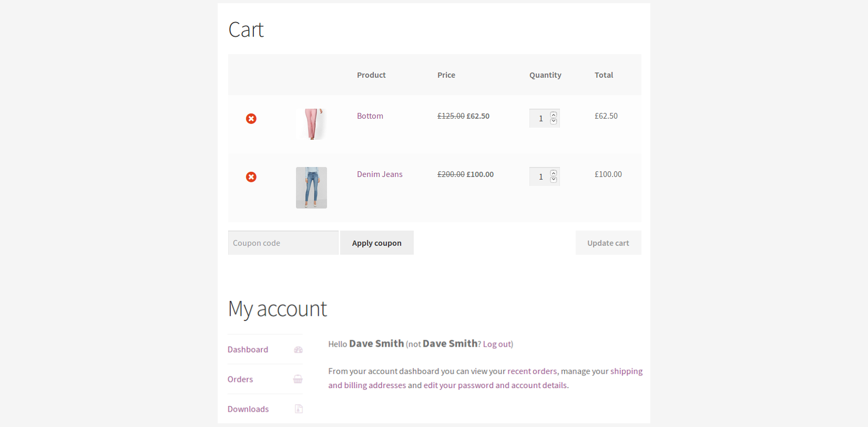
Task: Click the struck-through £200.00 price
Action: 451,174
